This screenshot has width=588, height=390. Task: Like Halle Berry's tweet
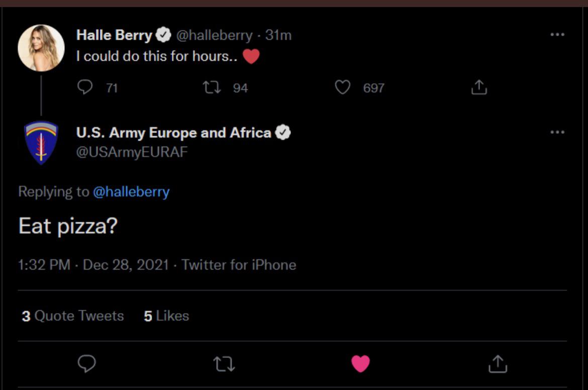[x=342, y=87]
